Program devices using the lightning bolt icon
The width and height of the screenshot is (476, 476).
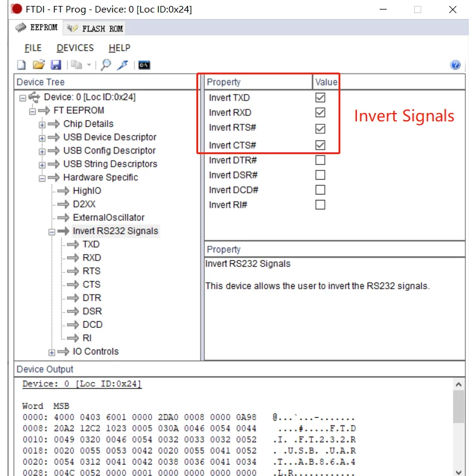point(123,65)
